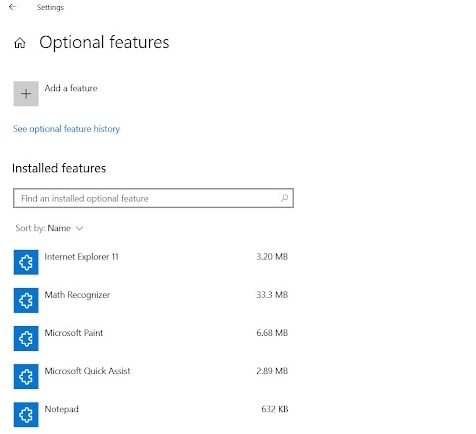Click the Math Recognizer puzzle icon
This screenshot has width=476, height=434.
coord(26,300)
